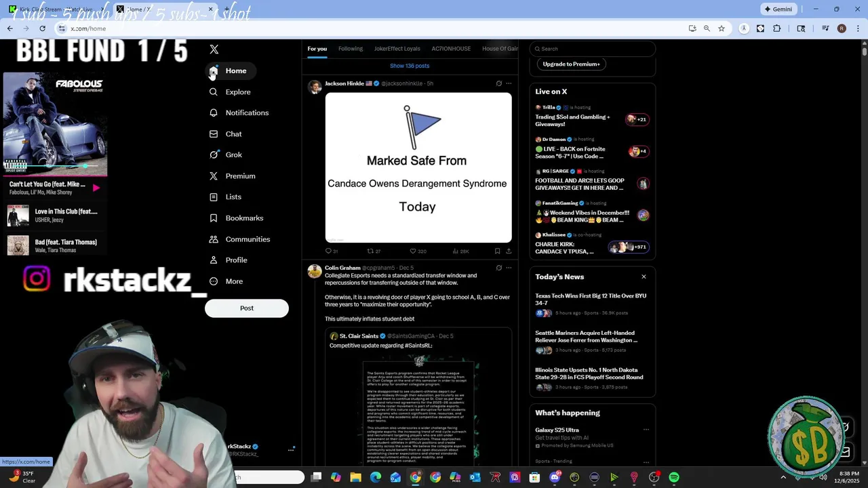Open File Explorer from the taskbar
Viewport: 868px width, 488px height.
click(x=355, y=478)
